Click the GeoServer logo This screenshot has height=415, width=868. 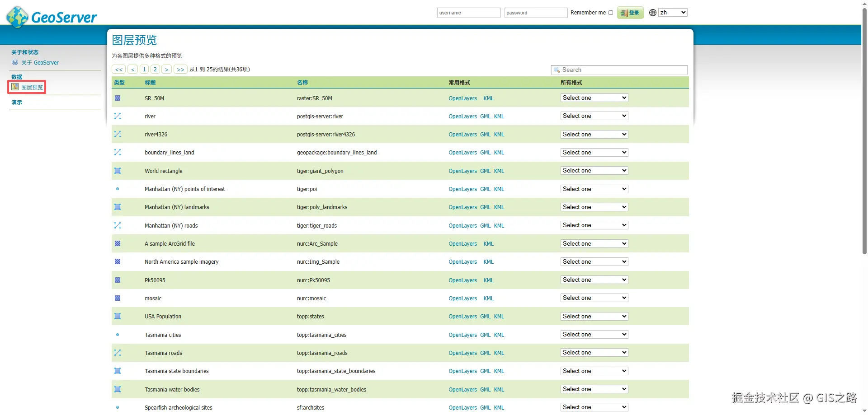[52, 17]
